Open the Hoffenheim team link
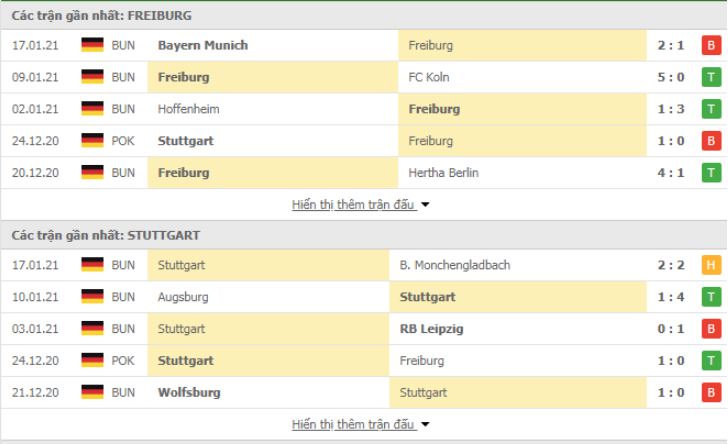This screenshot has height=444, width=728. pos(188,109)
